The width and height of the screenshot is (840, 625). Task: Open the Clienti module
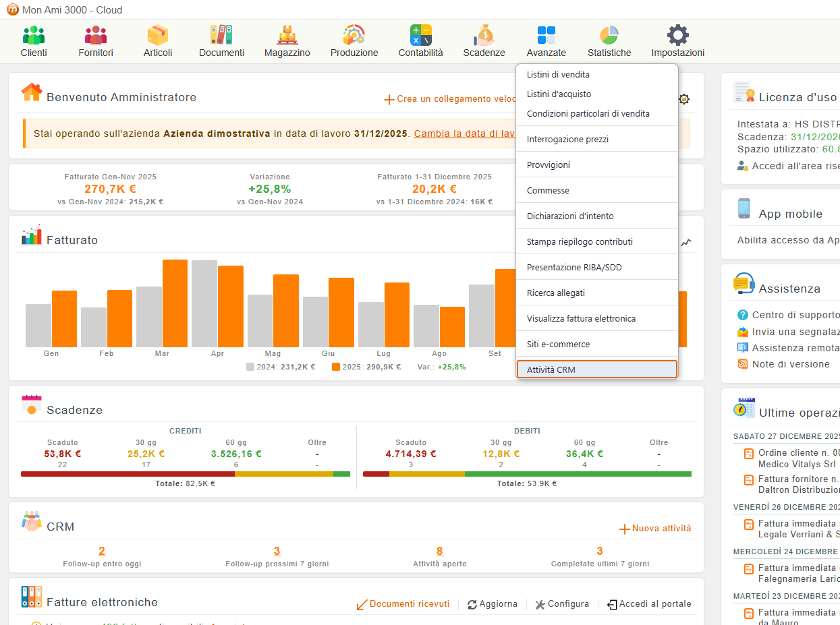point(34,42)
